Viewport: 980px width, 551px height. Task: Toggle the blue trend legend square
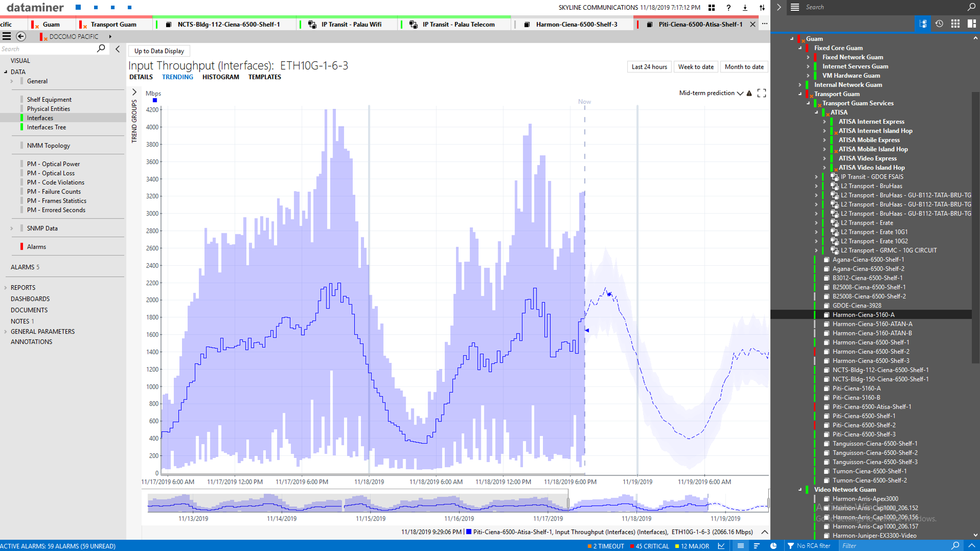pyautogui.click(x=155, y=100)
